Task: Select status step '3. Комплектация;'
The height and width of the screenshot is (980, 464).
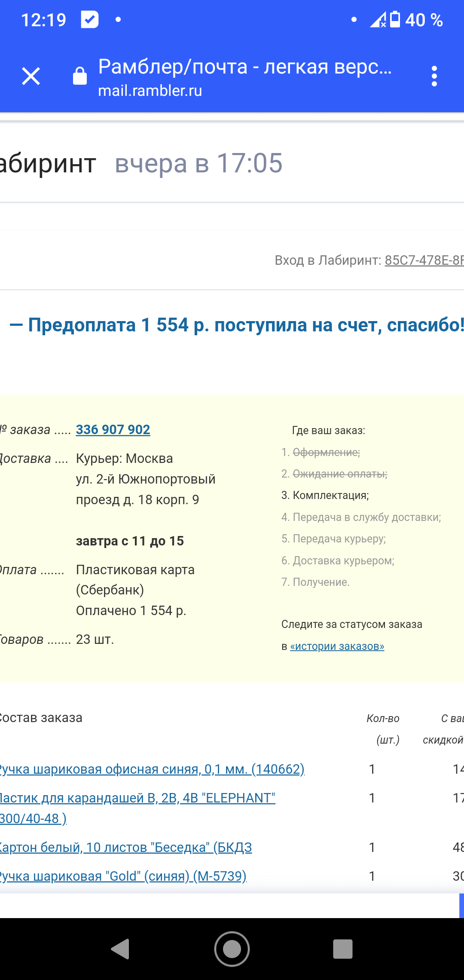Action: pyautogui.click(x=325, y=495)
